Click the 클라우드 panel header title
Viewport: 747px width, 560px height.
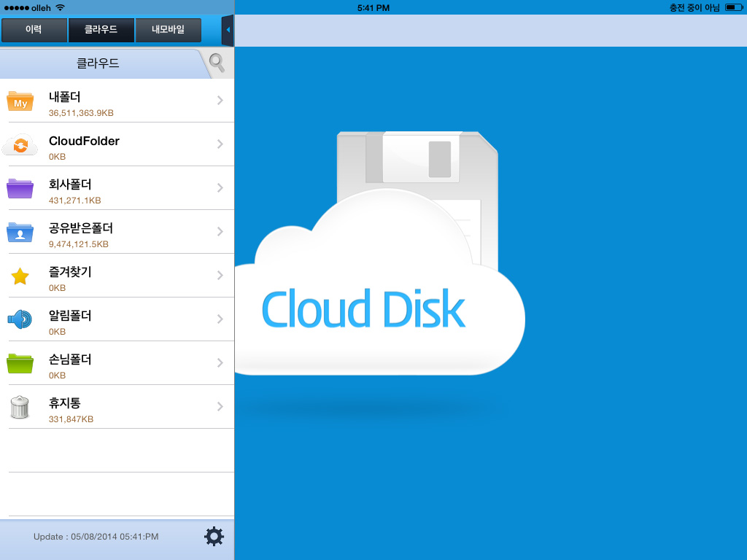pos(98,63)
